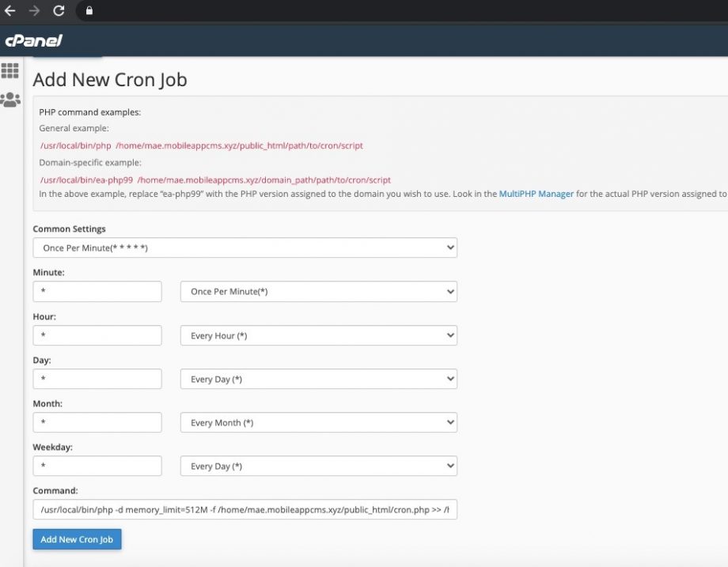728x567 pixels.
Task: Click the MultiPHP Manager link
Action: [536, 194]
